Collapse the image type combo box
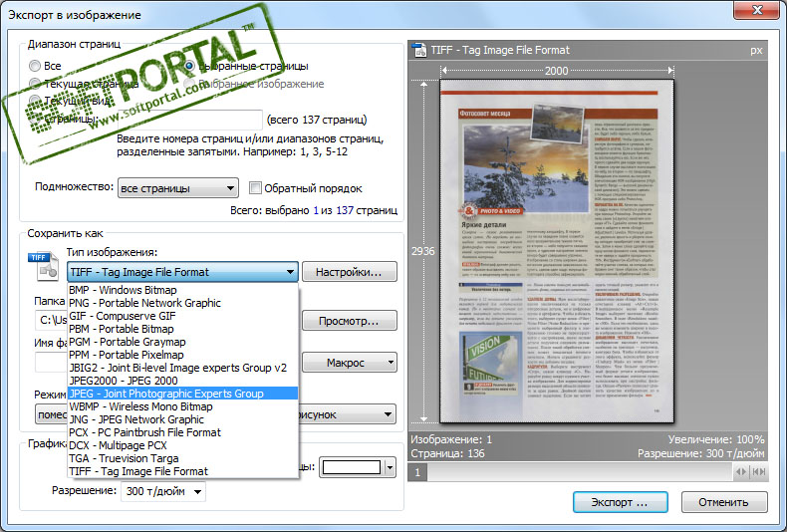This screenshot has height=532, width=787. tap(182, 272)
